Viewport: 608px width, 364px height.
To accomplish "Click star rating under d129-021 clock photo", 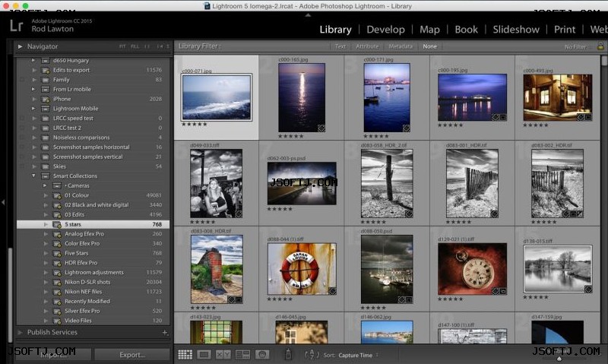I will coord(450,299).
